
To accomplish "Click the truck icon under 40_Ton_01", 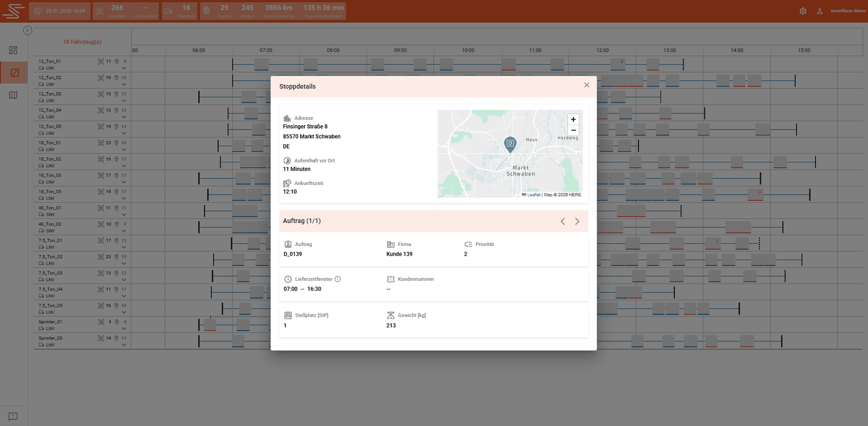I will point(41,215).
